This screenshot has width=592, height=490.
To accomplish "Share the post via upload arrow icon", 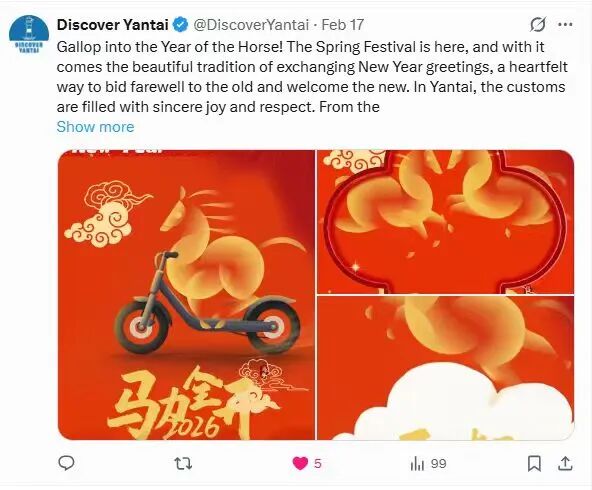I will pyautogui.click(x=565, y=463).
